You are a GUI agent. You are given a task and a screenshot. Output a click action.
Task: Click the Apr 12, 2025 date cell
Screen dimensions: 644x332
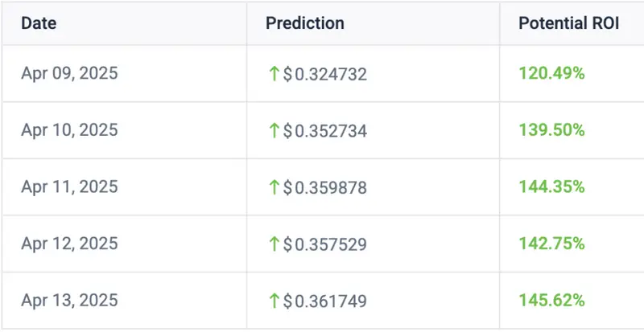point(69,244)
